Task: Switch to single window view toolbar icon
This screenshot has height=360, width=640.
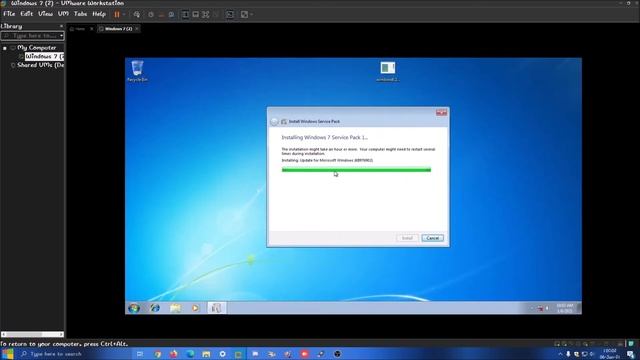Action: point(196,14)
